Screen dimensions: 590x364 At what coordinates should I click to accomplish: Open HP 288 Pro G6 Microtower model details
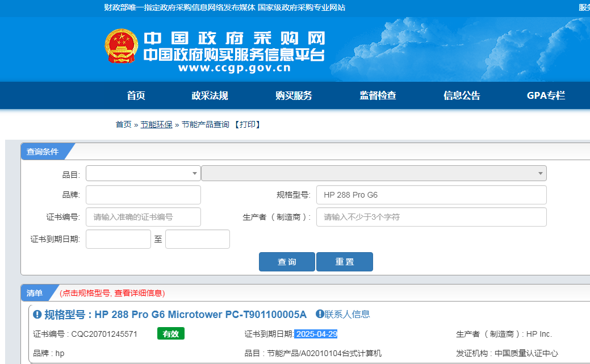coord(175,315)
